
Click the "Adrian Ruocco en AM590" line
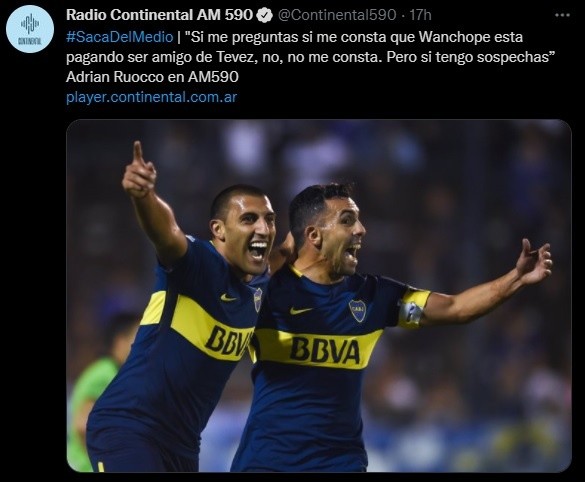coord(152,77)
